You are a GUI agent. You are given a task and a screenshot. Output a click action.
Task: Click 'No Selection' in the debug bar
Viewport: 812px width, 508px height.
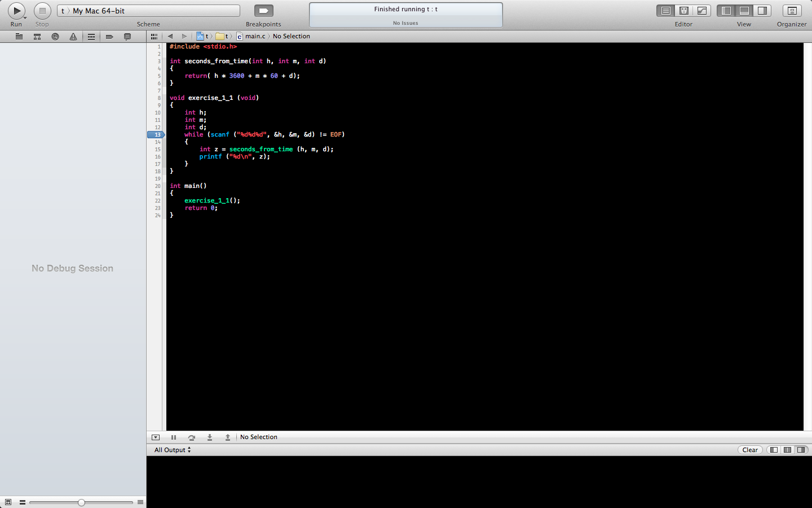pos(259,437)
